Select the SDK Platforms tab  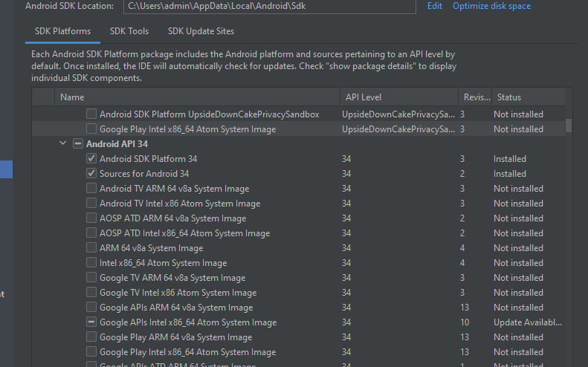pos(62,31)
